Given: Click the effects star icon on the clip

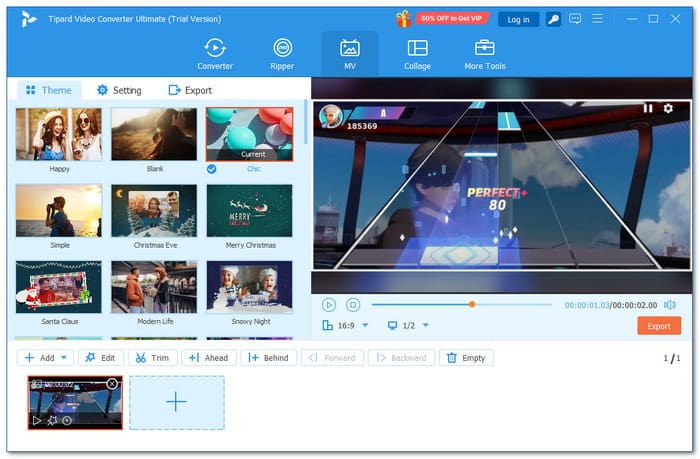Looking at the screenshot, I should [52, 421].
